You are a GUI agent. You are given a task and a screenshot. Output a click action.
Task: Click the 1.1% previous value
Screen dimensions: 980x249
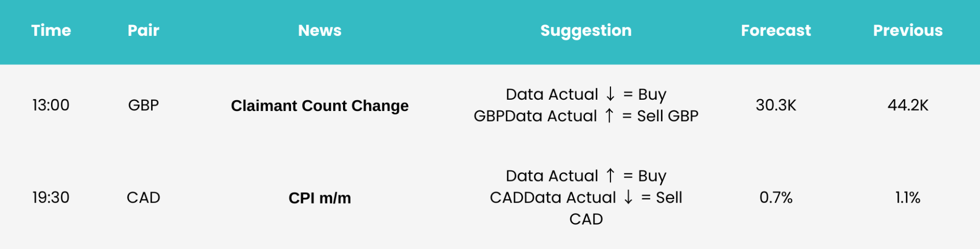908,197
